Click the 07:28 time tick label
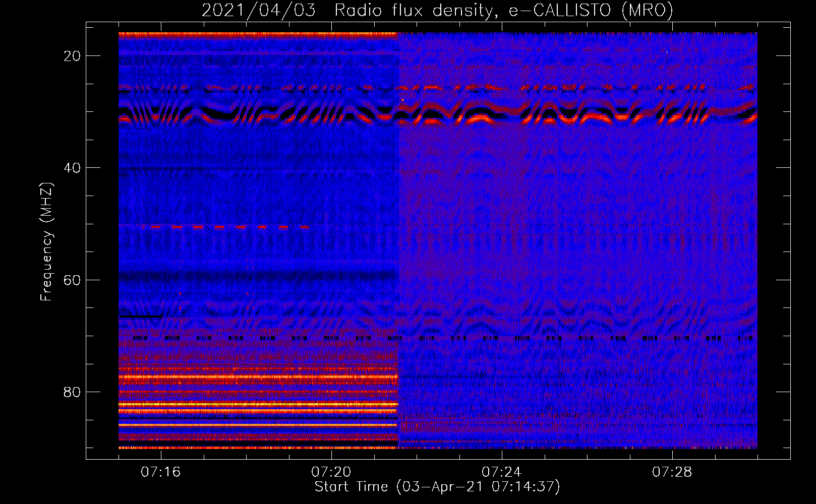The image size is (816, 504). 672,472
